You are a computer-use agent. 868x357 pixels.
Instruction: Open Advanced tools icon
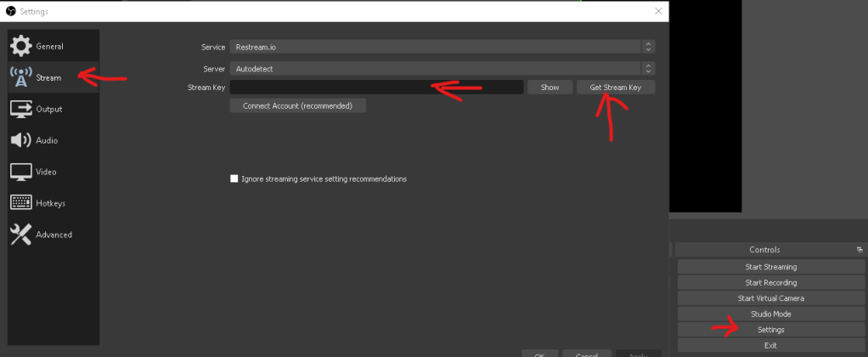point(21,235)
